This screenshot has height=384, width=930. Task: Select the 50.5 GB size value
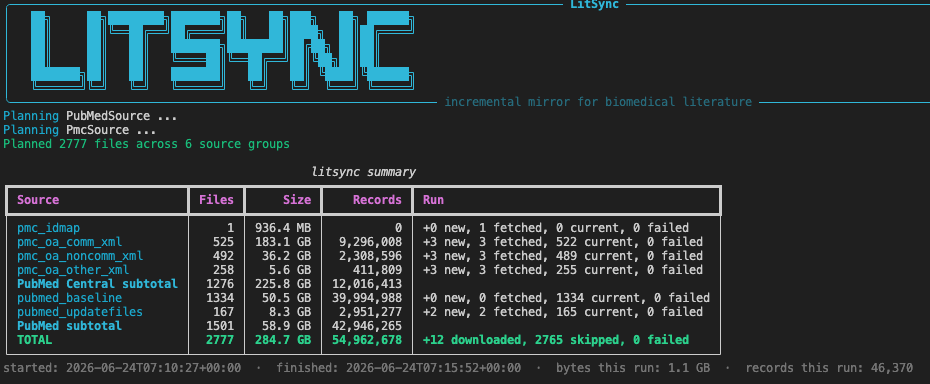(x=286, y=298)
